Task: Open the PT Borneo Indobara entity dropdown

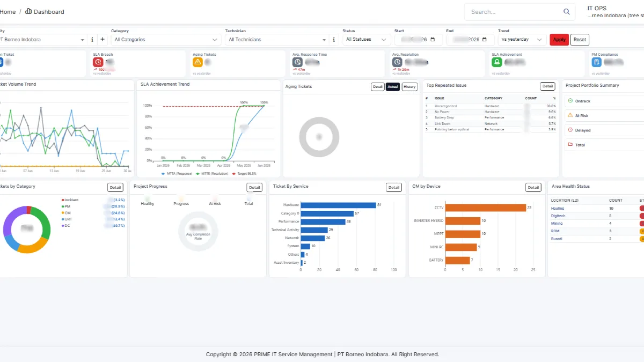Action: point(43,40)
